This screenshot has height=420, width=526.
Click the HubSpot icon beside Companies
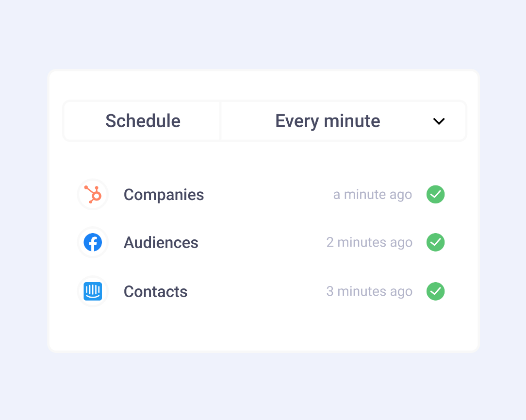(93, 195)
